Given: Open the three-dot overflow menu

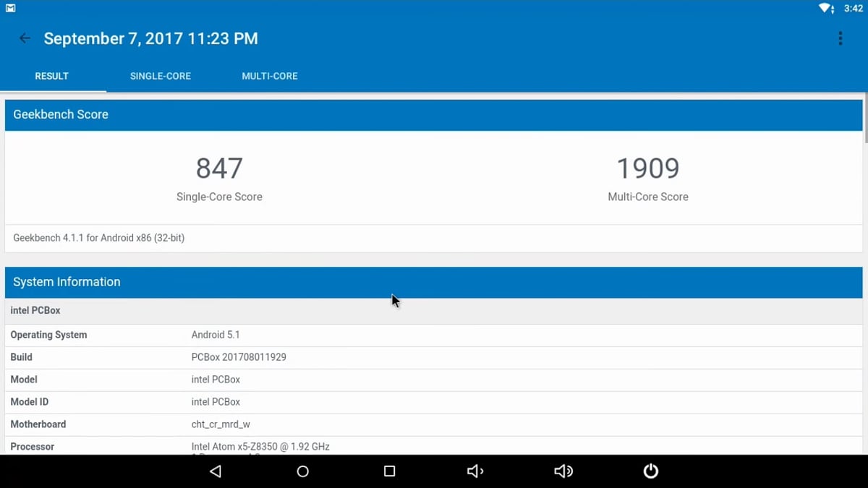Looking at the screenshot, I should (x=840, y=38).
